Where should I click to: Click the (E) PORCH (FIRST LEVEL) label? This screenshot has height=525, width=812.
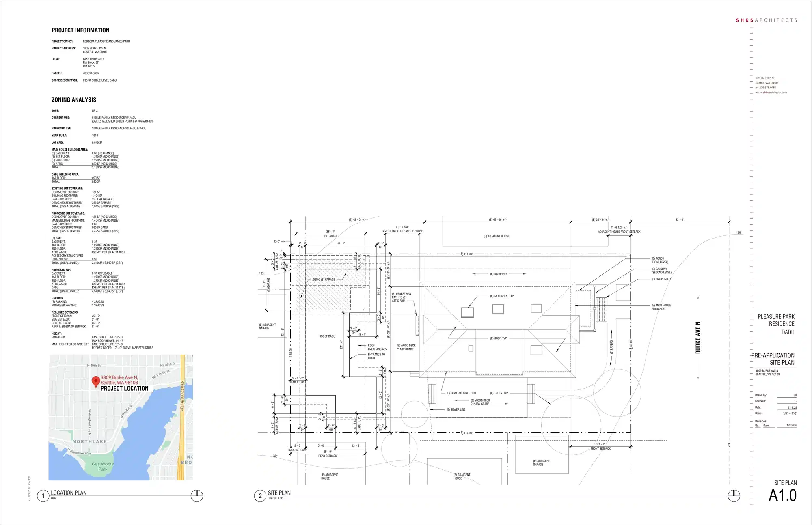(660, 260)
